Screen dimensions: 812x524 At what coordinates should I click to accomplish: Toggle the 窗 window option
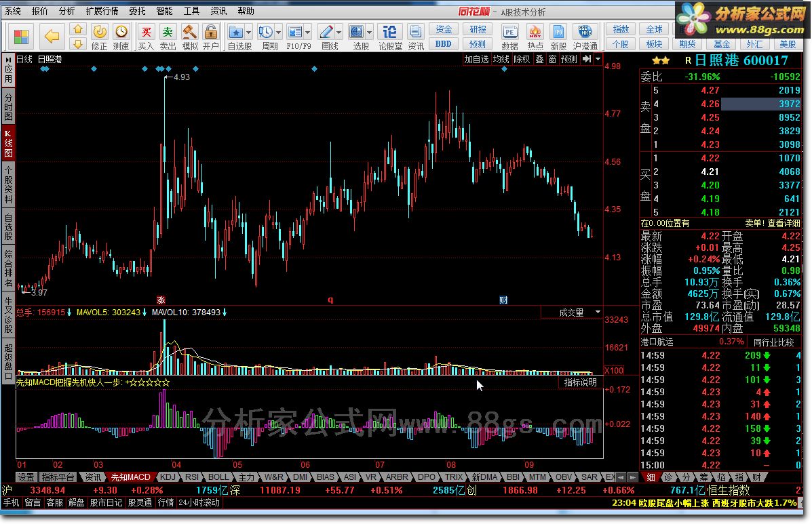(x=552, y=59)
